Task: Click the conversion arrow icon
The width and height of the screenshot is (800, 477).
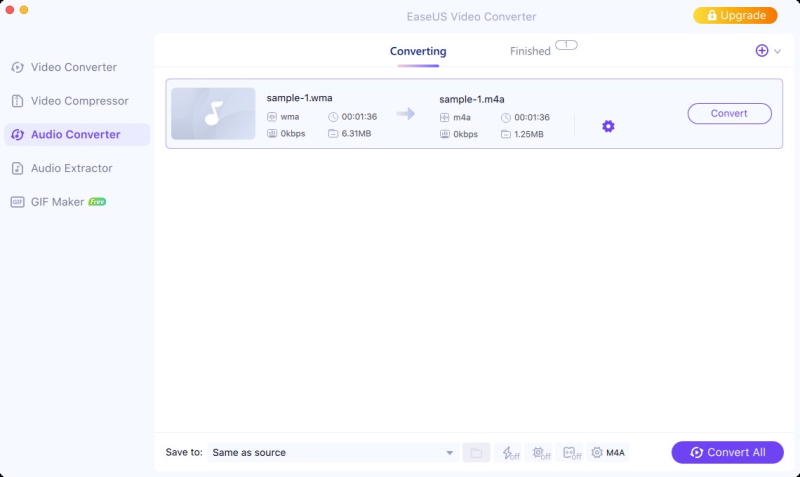Action: (406, 113)
